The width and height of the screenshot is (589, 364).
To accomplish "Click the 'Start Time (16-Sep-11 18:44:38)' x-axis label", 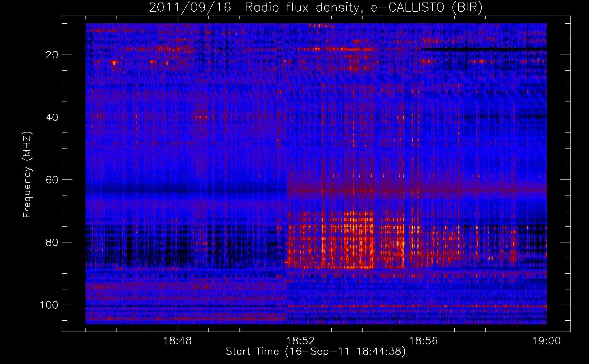I will tap(316, 352).
